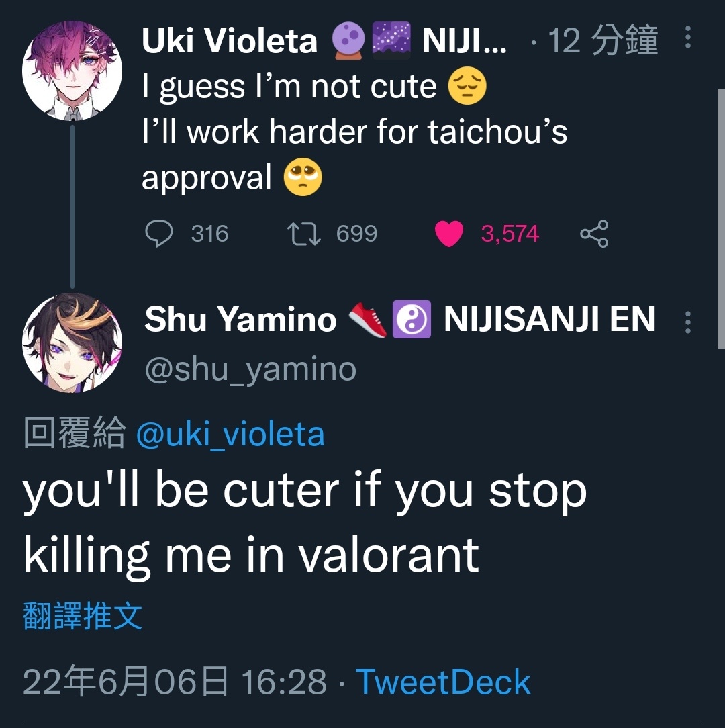Click the 316 replies count
The image size is (725, 728).
(x=209, y=234)
